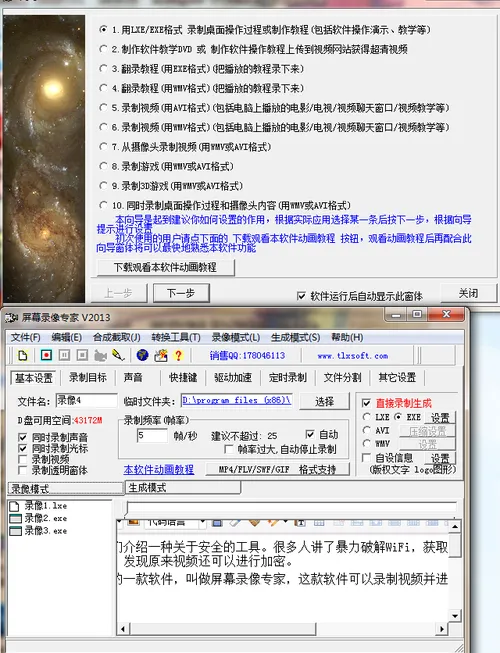Viewport: 500px width, 653px height.
Task: Click the 帧/秒 frame rate input
Action: (x=152, y=436)
